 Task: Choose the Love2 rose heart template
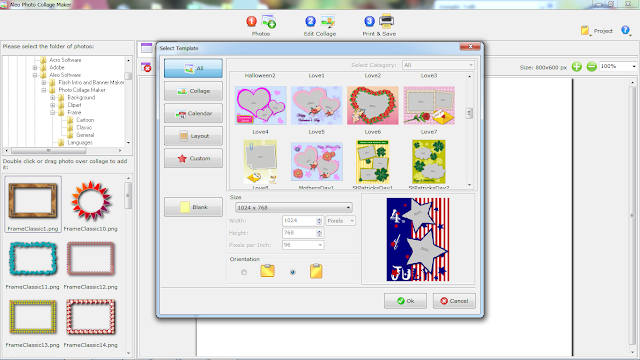372,105
